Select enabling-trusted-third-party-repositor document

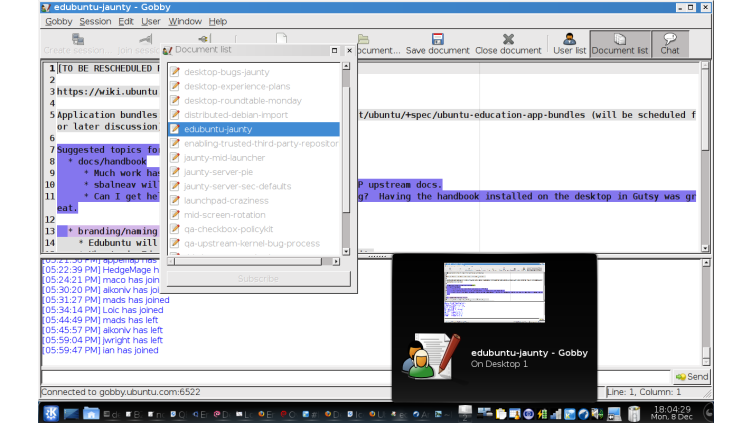[254, 143]
